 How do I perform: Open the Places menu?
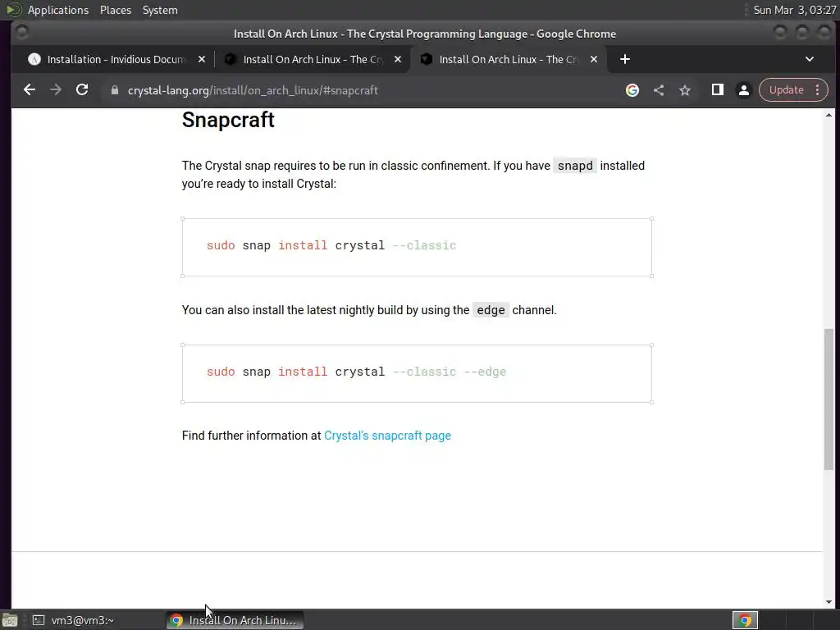[115, 10]
